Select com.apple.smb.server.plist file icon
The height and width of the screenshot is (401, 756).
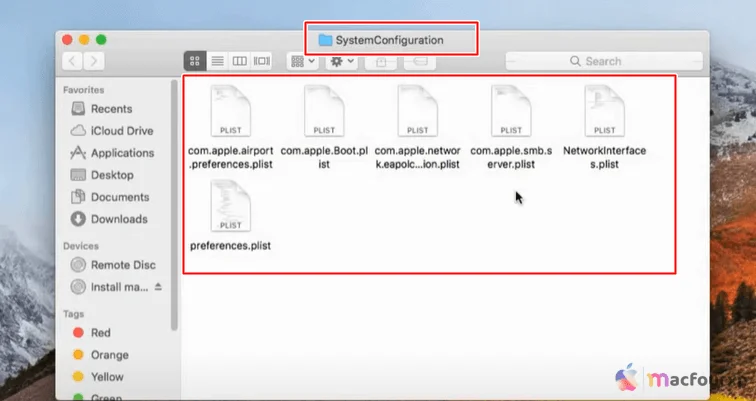pos(511,111)
